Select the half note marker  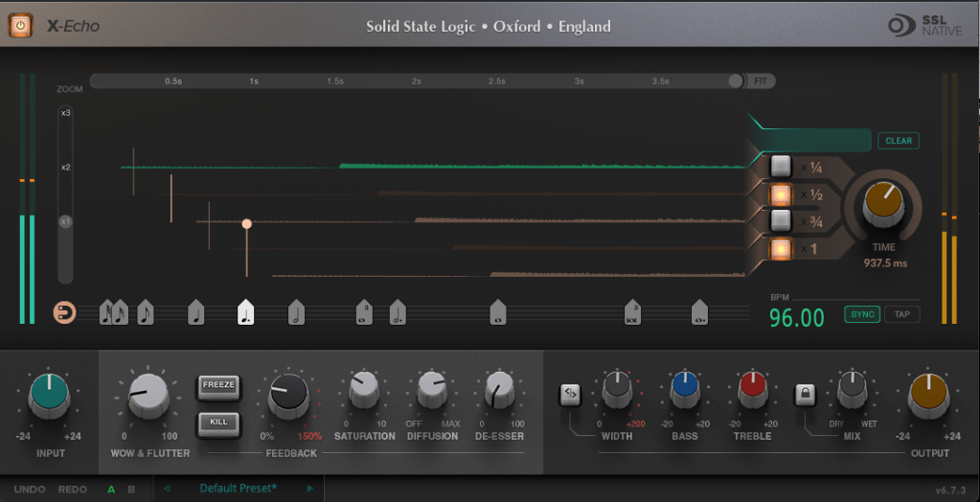[x=296, y=312]
